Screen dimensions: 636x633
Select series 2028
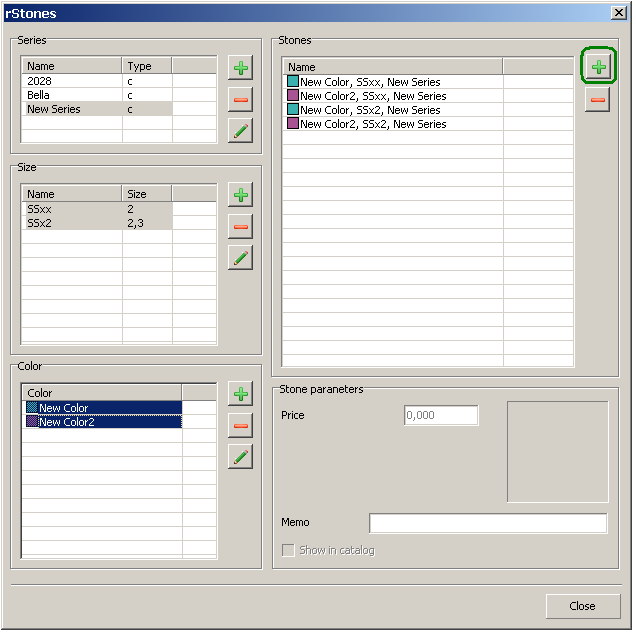97,81
